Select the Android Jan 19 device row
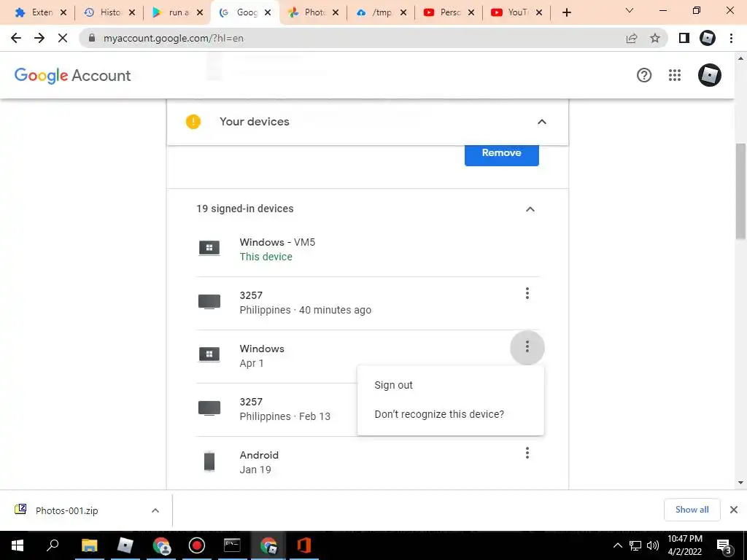Screen dimensions: 747x560 coord(368,463)
